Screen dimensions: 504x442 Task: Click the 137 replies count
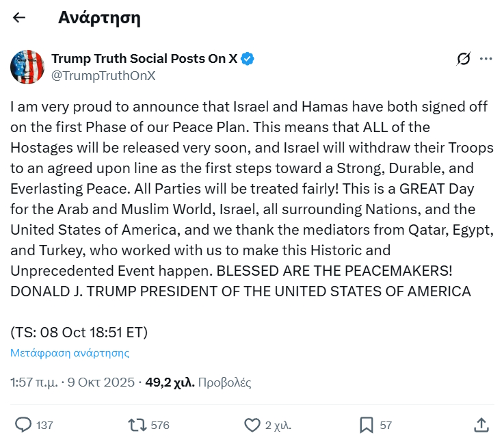(44, 426)
